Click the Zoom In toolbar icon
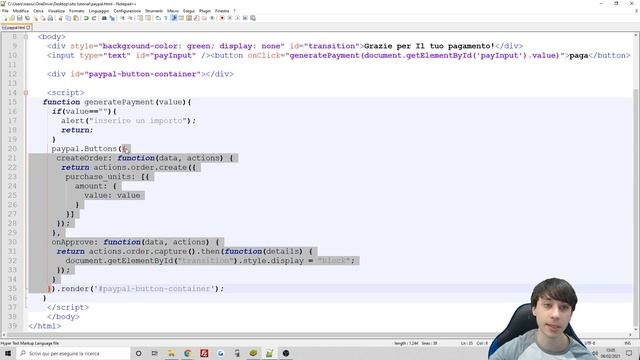Viewport: 640px width, 360px height. tap(123, 18)
